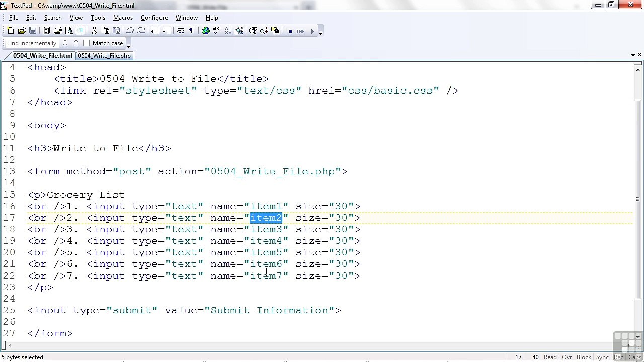Switch to the 0504_Write_File.php tab
Viewport: 644px width, 362px height.
pyautogui.click(x=104, y=56)
